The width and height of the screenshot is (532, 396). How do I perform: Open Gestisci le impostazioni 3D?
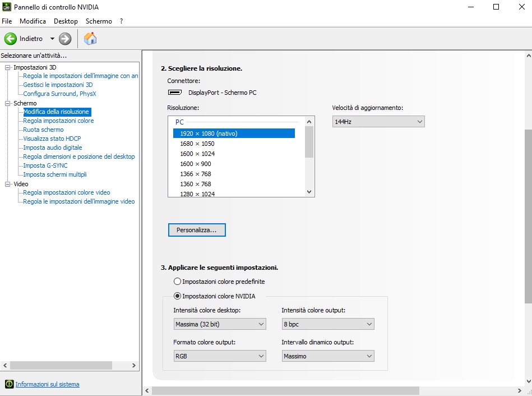tap(58, 85)
